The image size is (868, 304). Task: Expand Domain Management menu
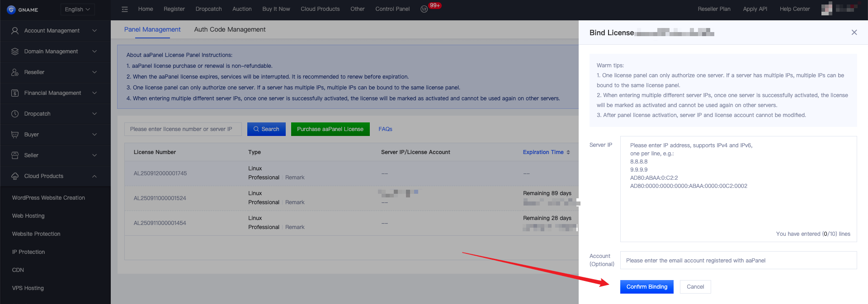[94, 51]
